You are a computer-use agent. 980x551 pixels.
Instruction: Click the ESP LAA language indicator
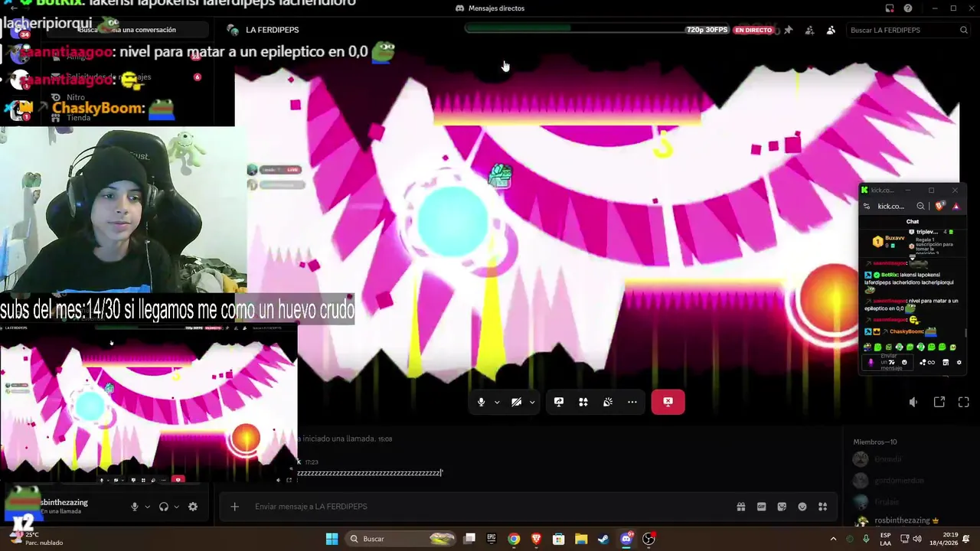click(x=885, y=539)
